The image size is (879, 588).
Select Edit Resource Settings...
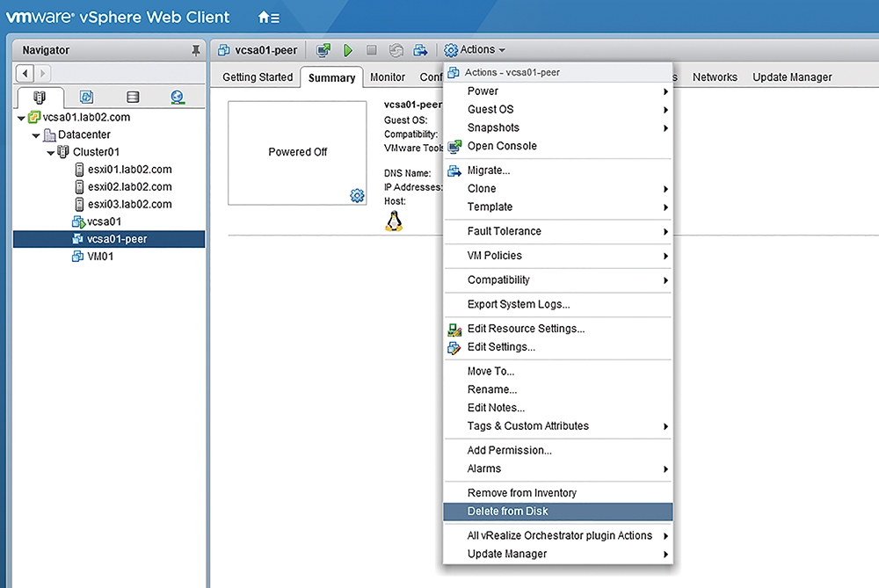(558, 329)
